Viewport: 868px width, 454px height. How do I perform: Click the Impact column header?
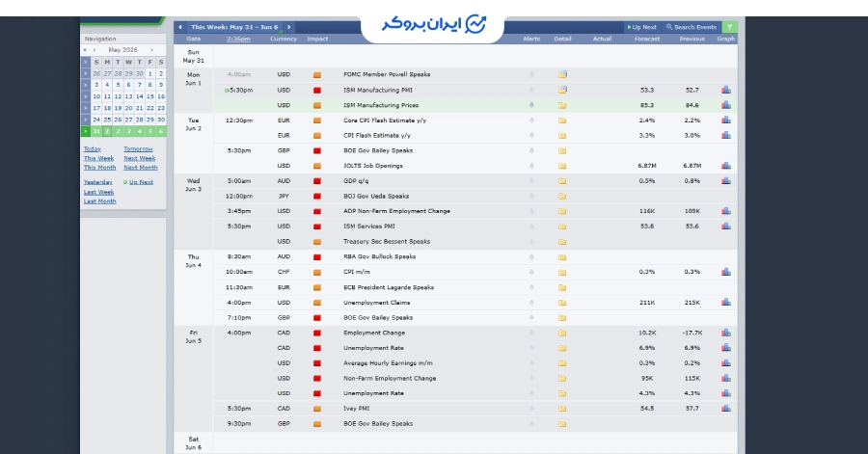(x=317, y=39)
